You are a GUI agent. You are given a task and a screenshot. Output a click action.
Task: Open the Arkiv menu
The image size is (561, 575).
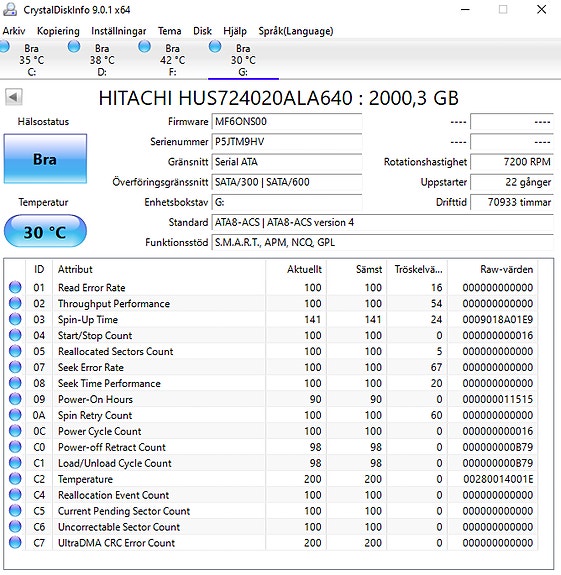click(14, 31)
